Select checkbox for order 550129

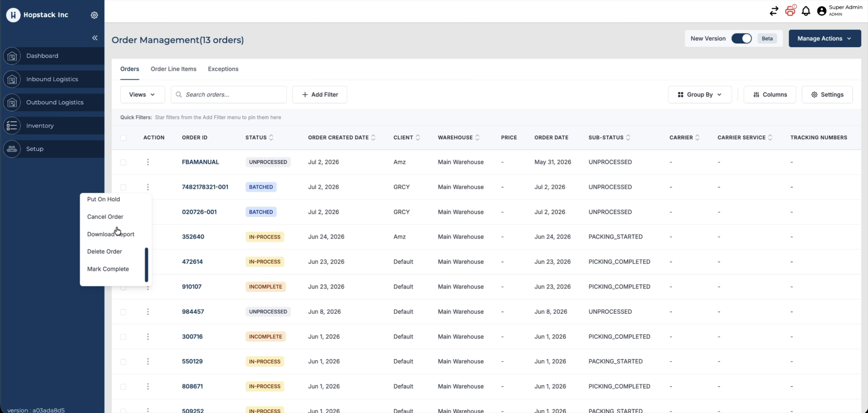pyautogui.click(x=123, y=362)
